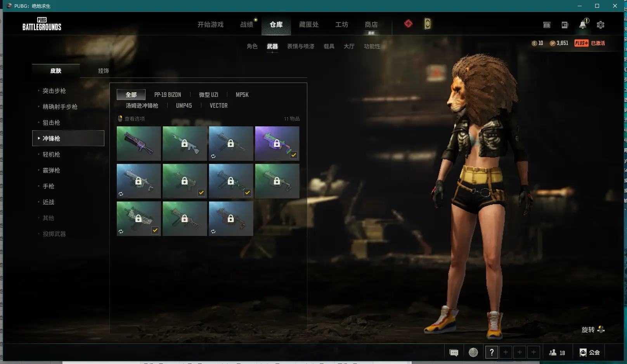Viewport: 627px width, 364px height.
Task: Select the last locked skin in second row
Action: coord(277,181)
